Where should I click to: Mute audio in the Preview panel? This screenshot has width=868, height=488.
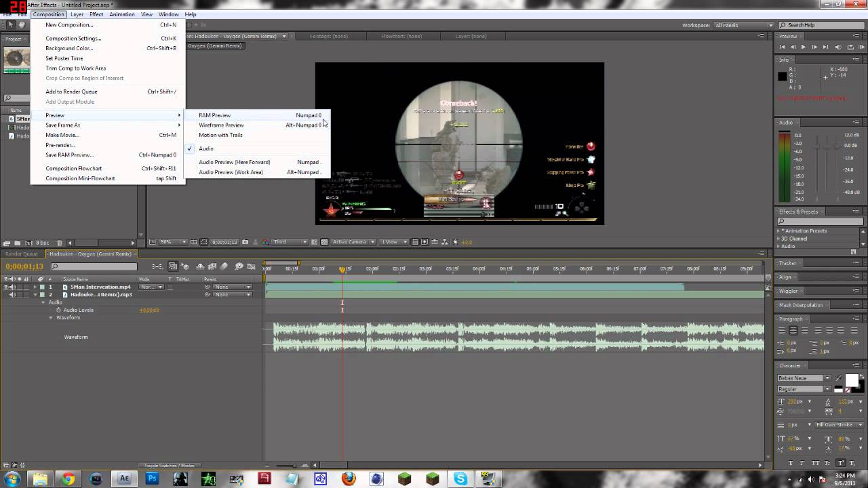click(838, 47)
